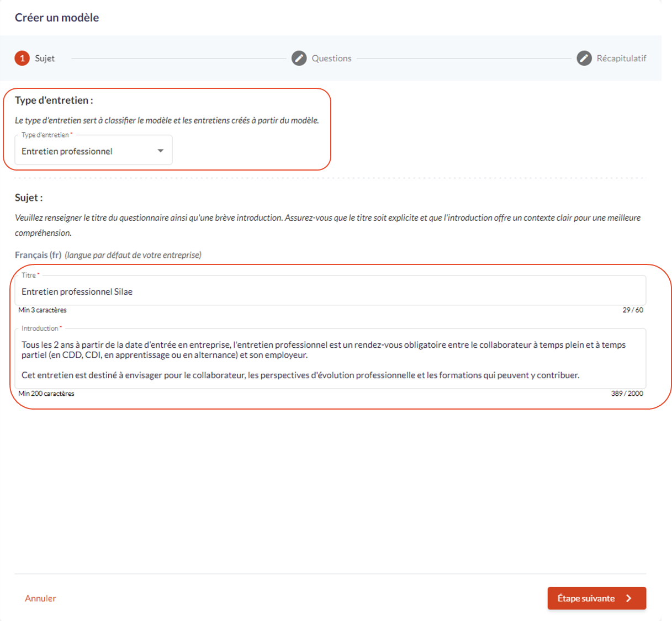The width and height of the screenshot is (672, 621).
Task: Click the Annuler link
Action: (40, 598)
